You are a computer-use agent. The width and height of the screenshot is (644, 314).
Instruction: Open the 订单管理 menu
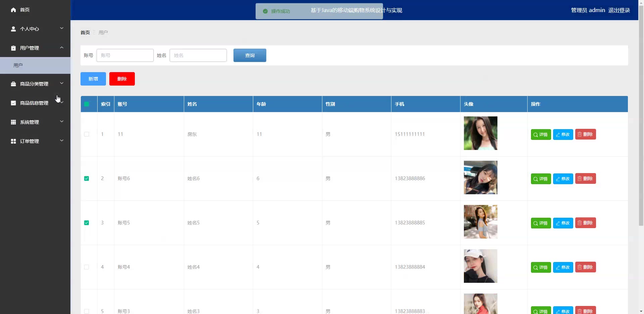click(35, 141)
